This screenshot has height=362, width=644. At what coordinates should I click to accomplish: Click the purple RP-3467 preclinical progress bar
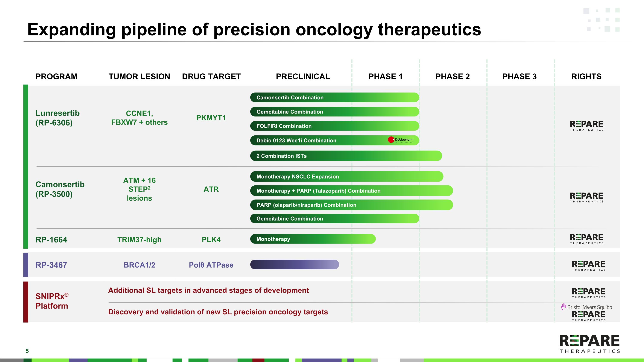(295, 265)
